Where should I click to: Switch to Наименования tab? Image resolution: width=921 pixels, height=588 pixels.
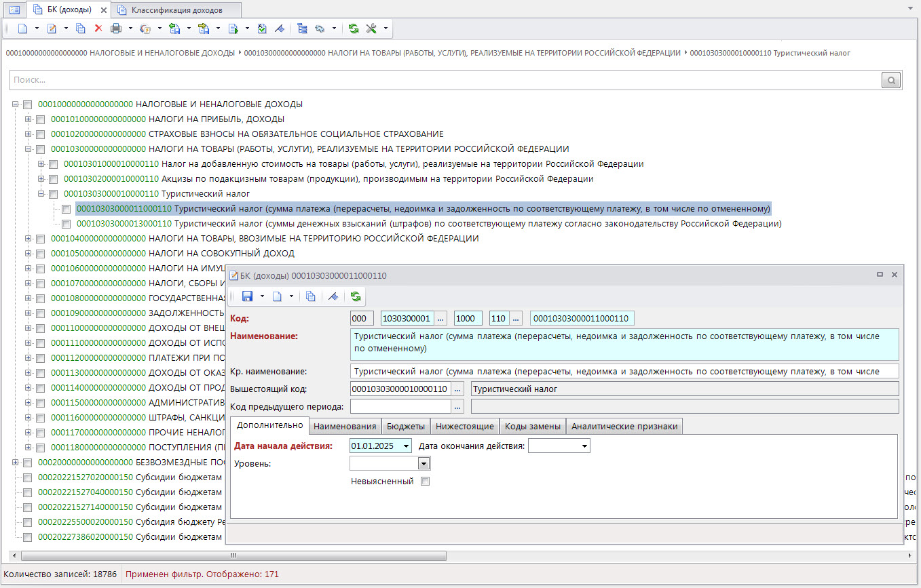point(345,426)
